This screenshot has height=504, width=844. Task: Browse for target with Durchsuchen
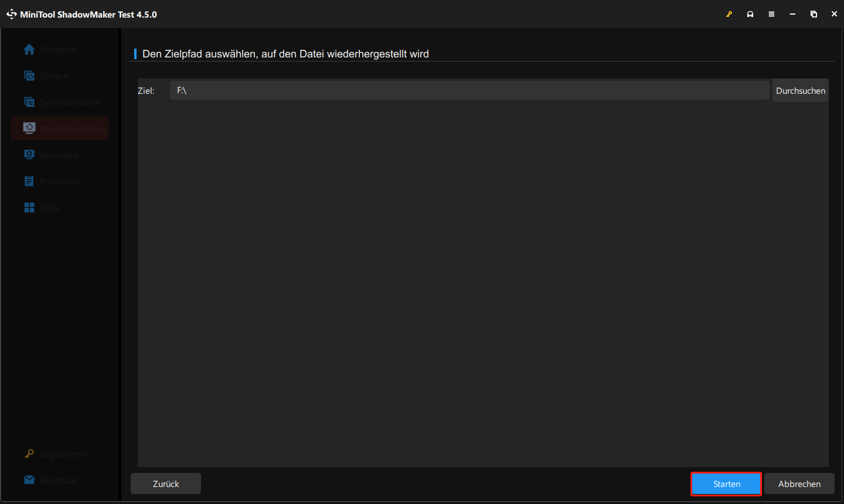[801, 91]
